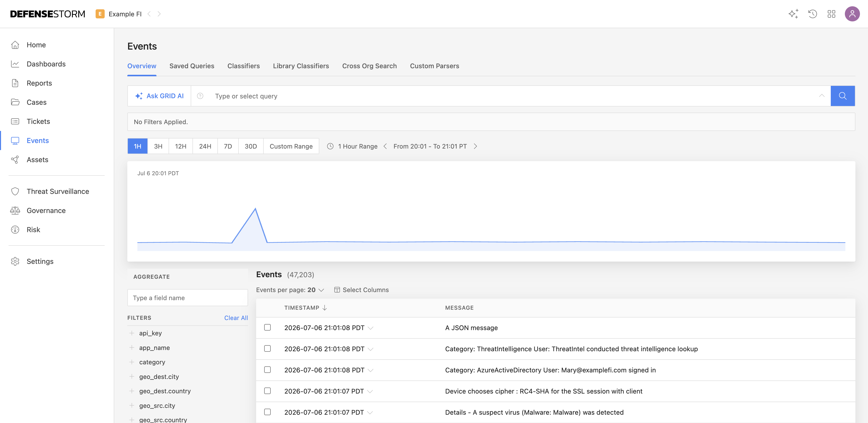The height and width of the screenshot is (423, 868).
Task: Select the 24H time range
Action: [205, 146]
